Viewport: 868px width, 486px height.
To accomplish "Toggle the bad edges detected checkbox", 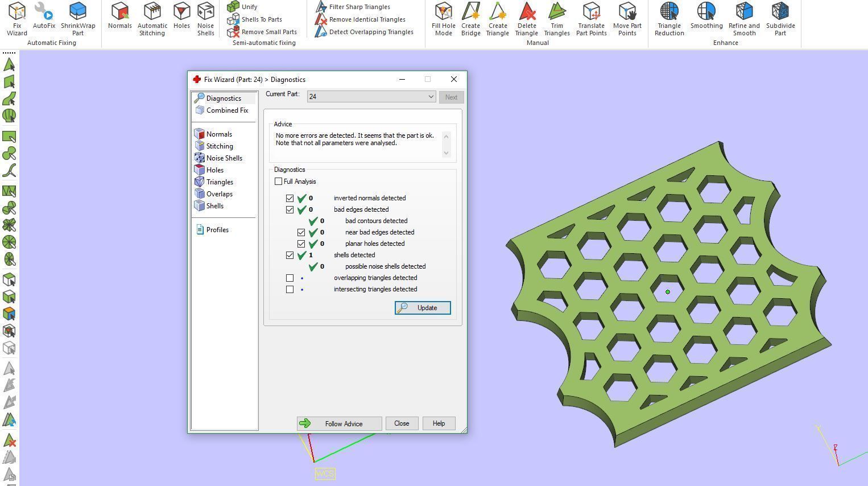I will (x=290, y=210).
